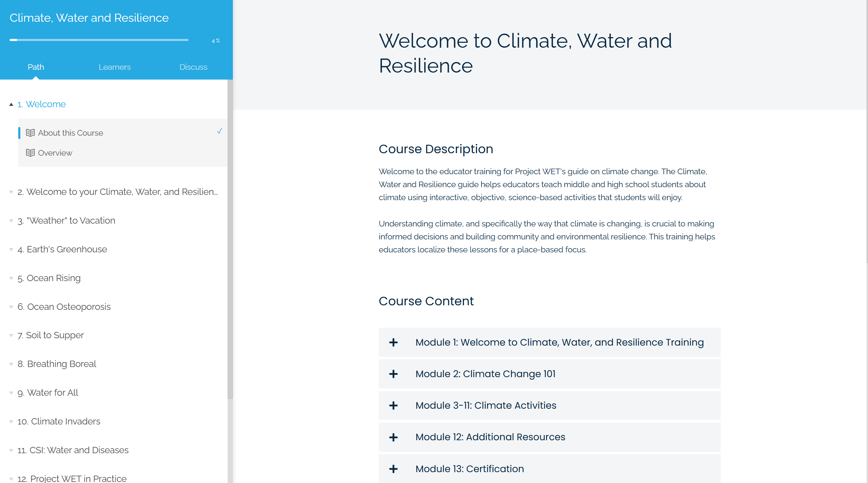Click plus icon for Module 1 Welcome

coord(393,342)
